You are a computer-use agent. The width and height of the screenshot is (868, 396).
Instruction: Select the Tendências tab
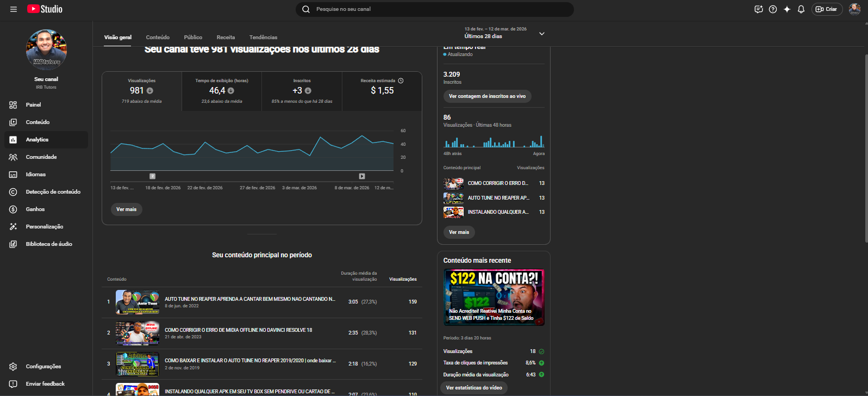[263, 38]
